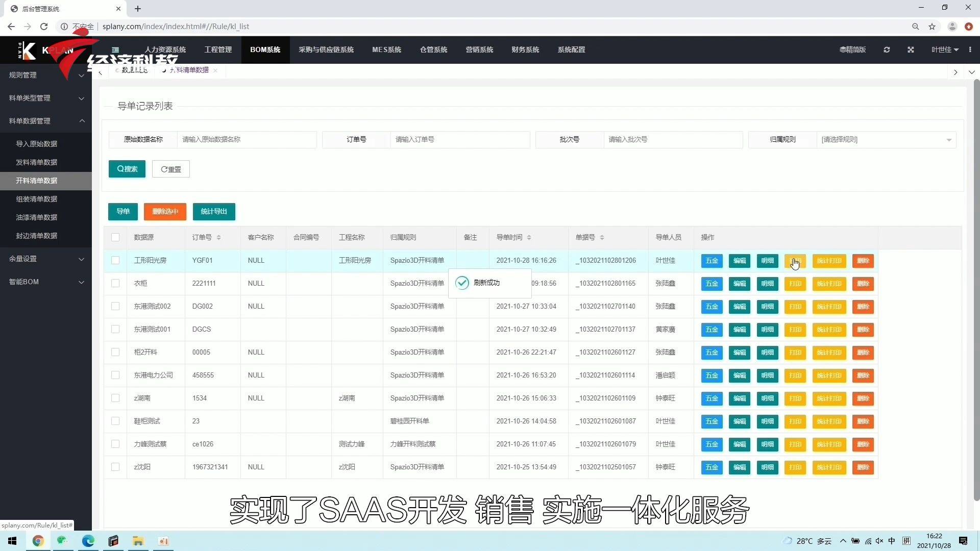The image size is (980, 551).
Task: Open the 叶世佳 user dropdown
Action: (945, 49)
